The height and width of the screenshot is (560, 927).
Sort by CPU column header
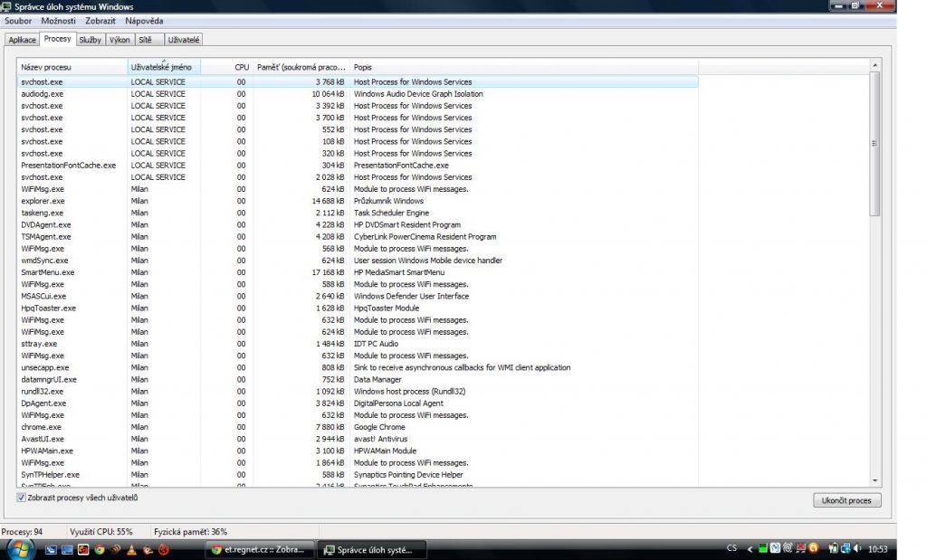(x=227, y=67)
